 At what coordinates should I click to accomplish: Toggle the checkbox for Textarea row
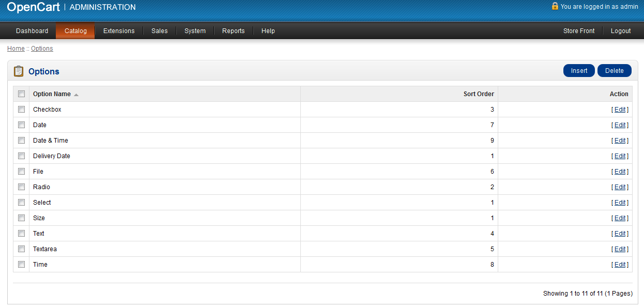21,249
